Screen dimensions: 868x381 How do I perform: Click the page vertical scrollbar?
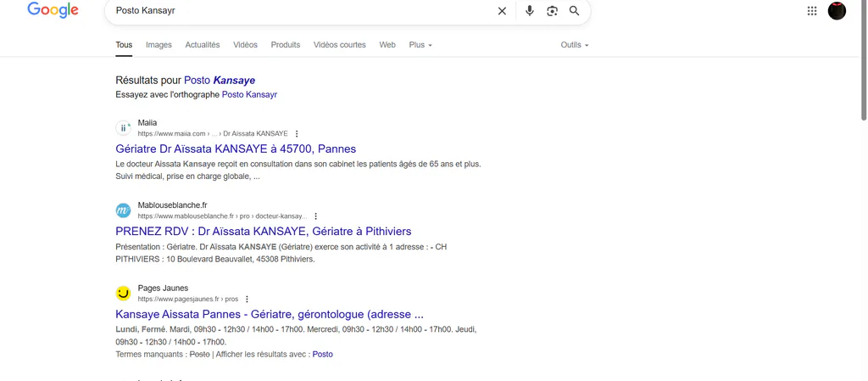(x=864, y=59)
